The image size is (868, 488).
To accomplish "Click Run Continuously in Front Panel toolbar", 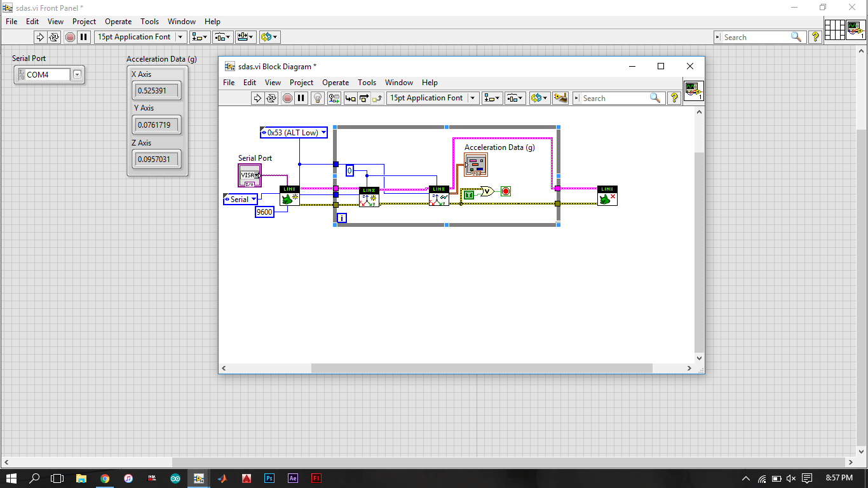I will click(53, 37).
